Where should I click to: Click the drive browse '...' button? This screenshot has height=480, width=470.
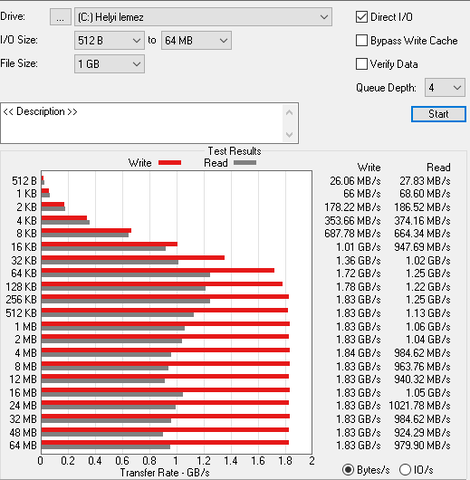[60, 17]
